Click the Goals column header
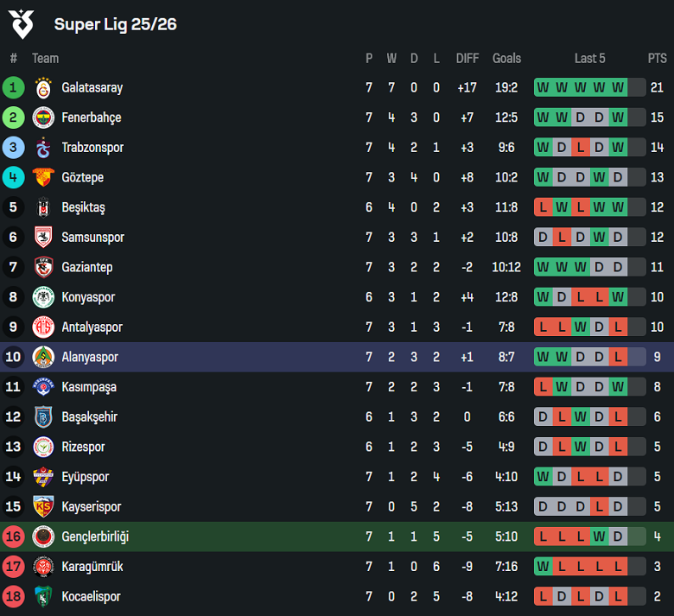 click(506, 59)
